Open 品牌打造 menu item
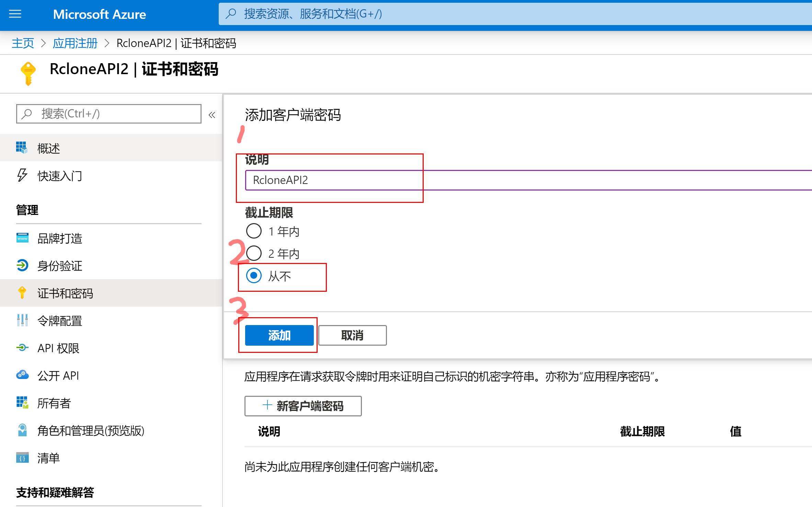This screenshot has width=812, height=507. point(111,238)
